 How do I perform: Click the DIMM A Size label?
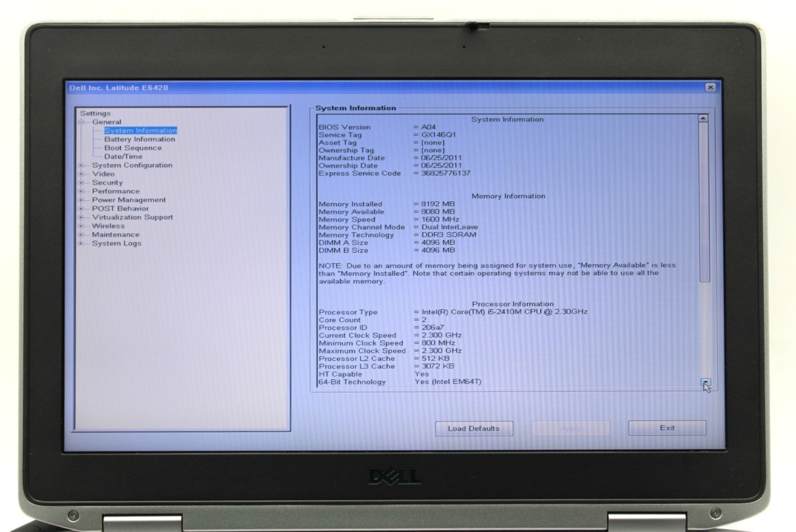point(343,243)
